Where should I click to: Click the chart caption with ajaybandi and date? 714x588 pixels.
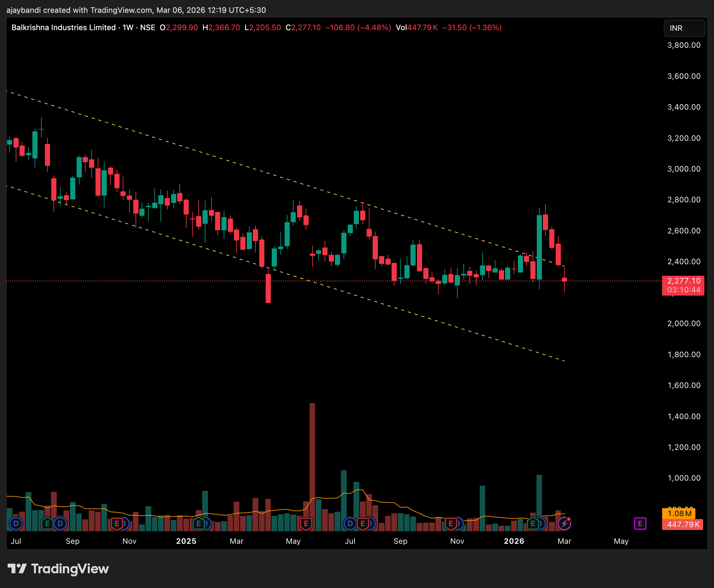(x=136, y=10)
